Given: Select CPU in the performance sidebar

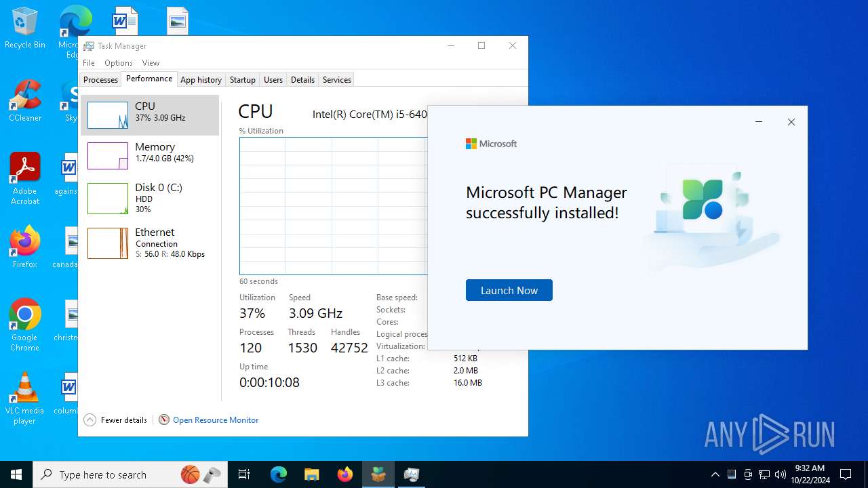Looking at the screenshot, I should [x=150, y=115].
